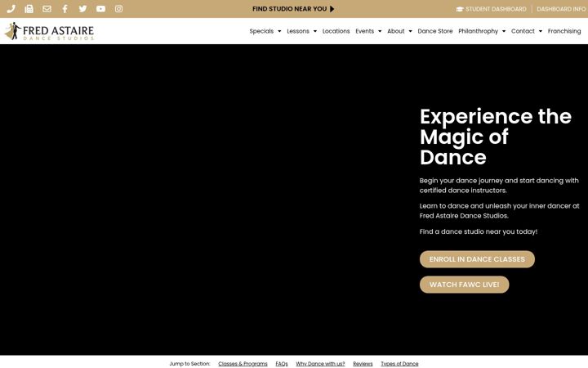
Task: Expand the Lessons dropdown arrow
Action: [315, 31]
